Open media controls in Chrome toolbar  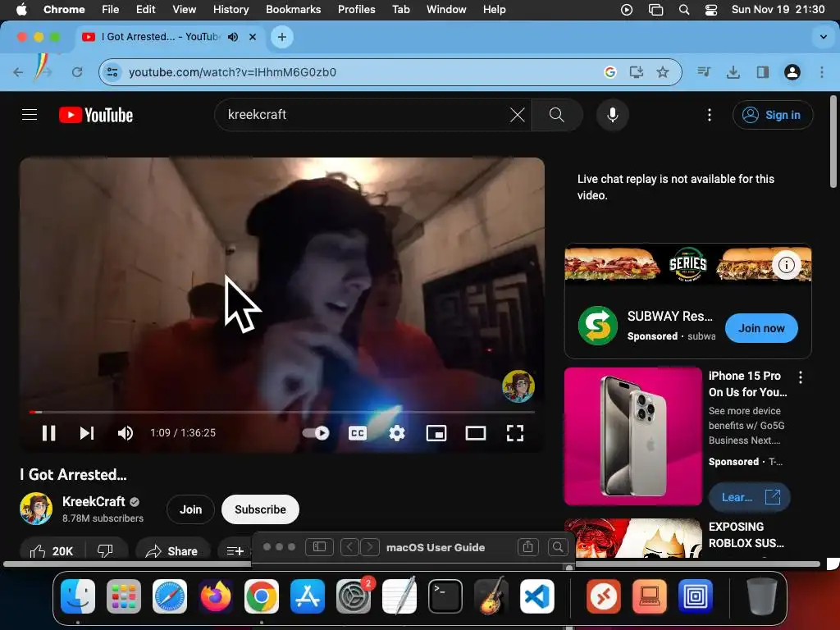pos(703,72)
